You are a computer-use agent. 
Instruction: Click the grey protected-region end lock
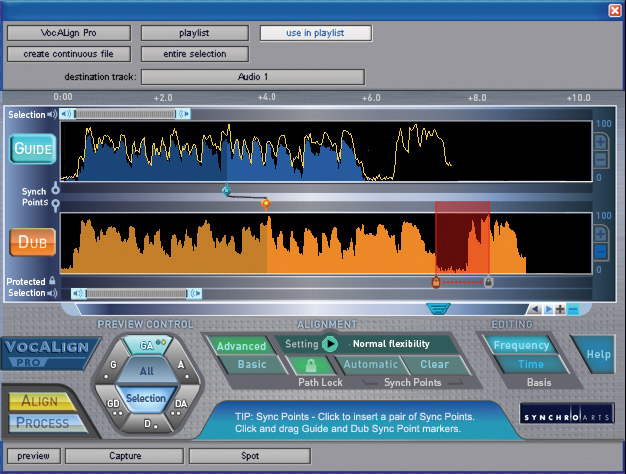coord(488,282)
